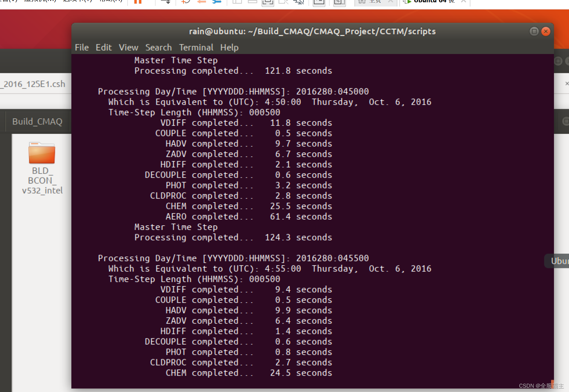Click the HADV completed 9.9 seconds line
The image size is (569, 392).
249,310
